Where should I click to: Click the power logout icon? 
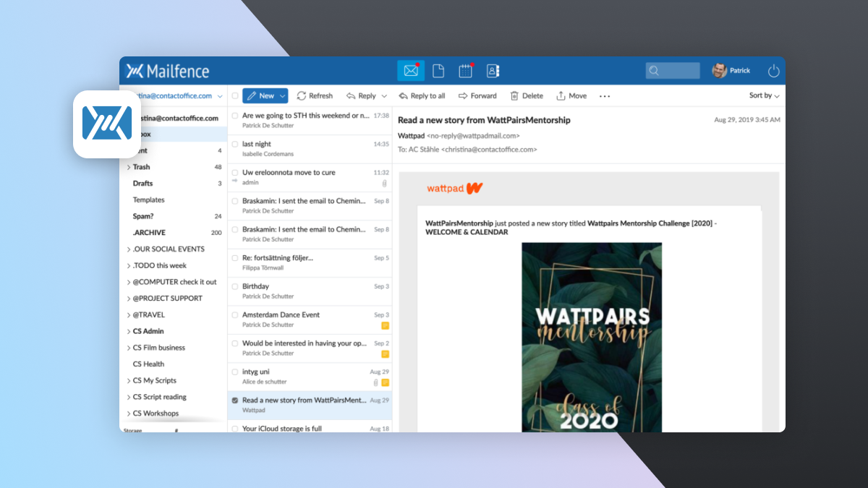[x=774, y=71]
